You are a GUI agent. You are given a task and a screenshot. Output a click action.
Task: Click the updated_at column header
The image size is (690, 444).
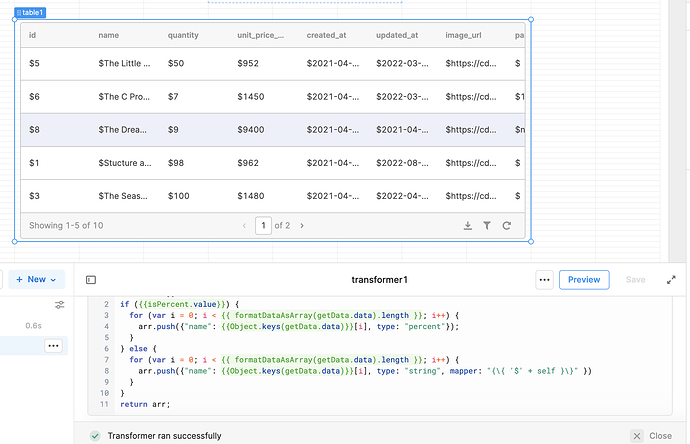(x=397, y=35)
